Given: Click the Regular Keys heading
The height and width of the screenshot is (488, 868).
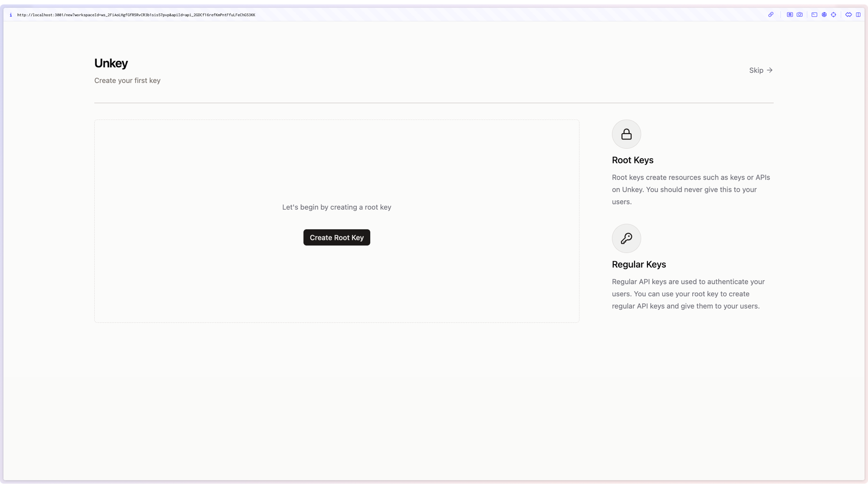Looking at the screenshot, I should point(639,264).
